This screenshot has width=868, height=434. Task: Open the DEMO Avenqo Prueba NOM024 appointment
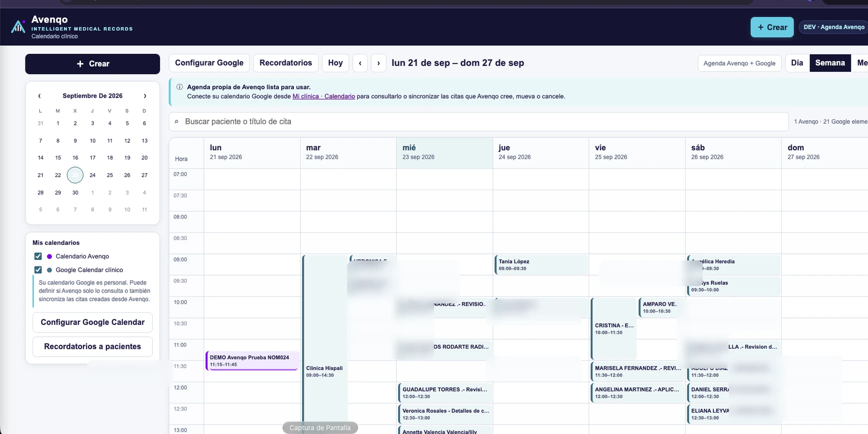pyautogui.click(x=252, y=361)
